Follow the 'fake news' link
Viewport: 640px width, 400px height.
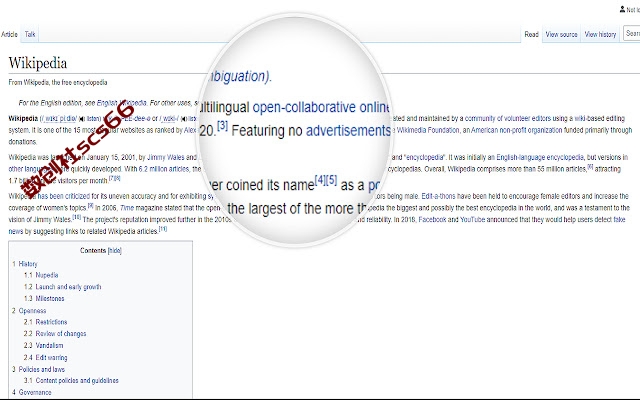(619, 220)
